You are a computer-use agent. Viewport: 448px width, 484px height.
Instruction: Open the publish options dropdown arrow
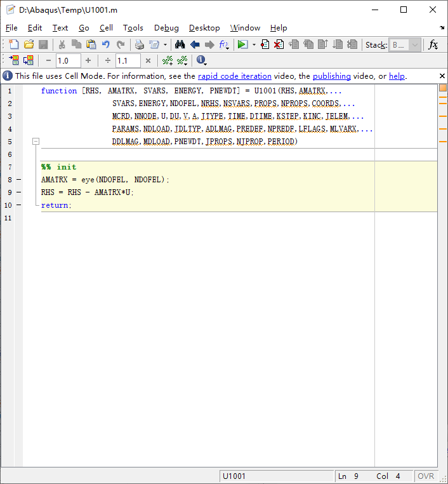(x=165, y=44)
